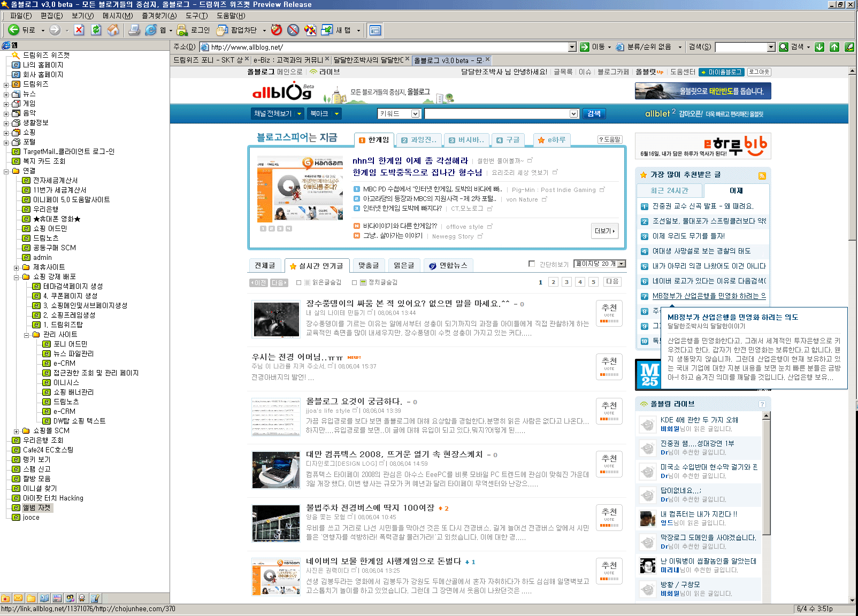Click the hand 팝업차단 popup blocker icon
The image size is (858, 616).
(x=222, y=30)
